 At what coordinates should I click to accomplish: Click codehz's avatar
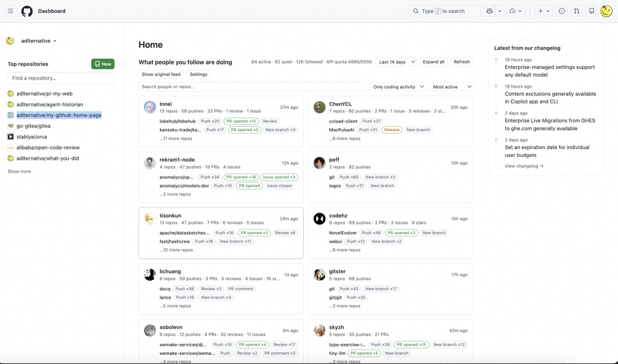[320, 219]
